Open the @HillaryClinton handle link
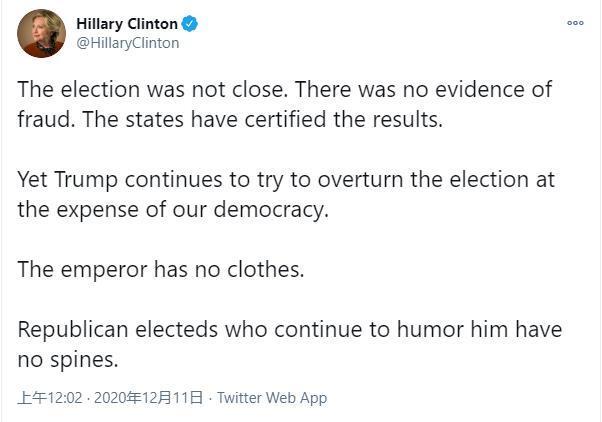602x422 pixels. pos(128,43)
